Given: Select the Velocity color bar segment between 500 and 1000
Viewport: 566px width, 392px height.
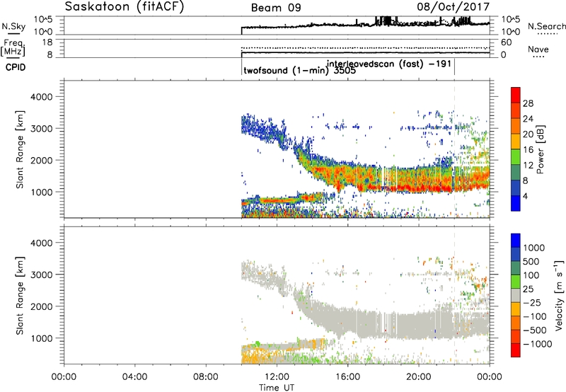Looking at the screenshot, I should tap(516, 254).
